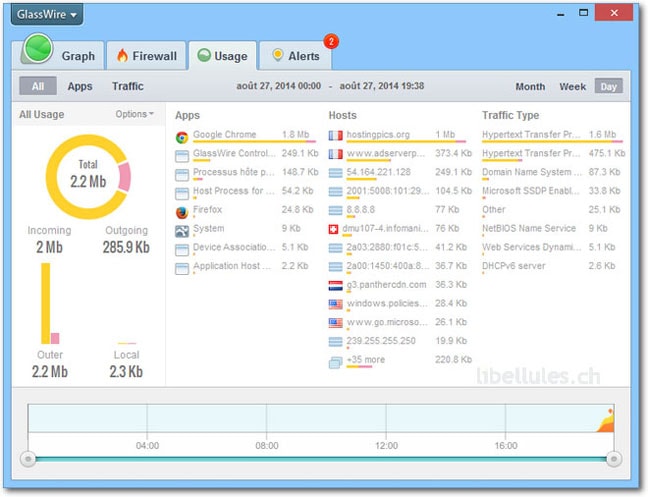Viewport: 648px width, 497px height.
Task: Open the Alerts tab
Action: pos(295,55)
